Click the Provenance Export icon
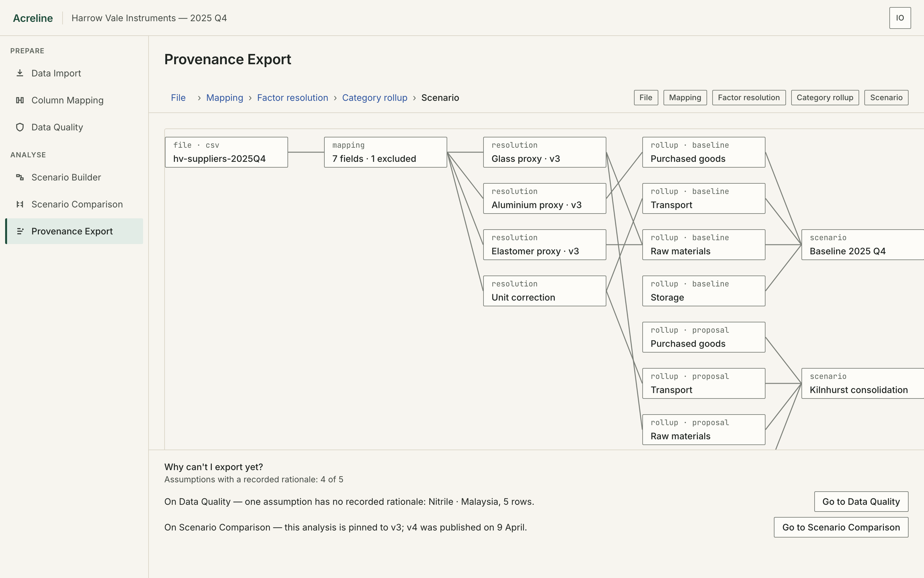The width and height of the screenshot is (924, 578). [x=20, y=231]
